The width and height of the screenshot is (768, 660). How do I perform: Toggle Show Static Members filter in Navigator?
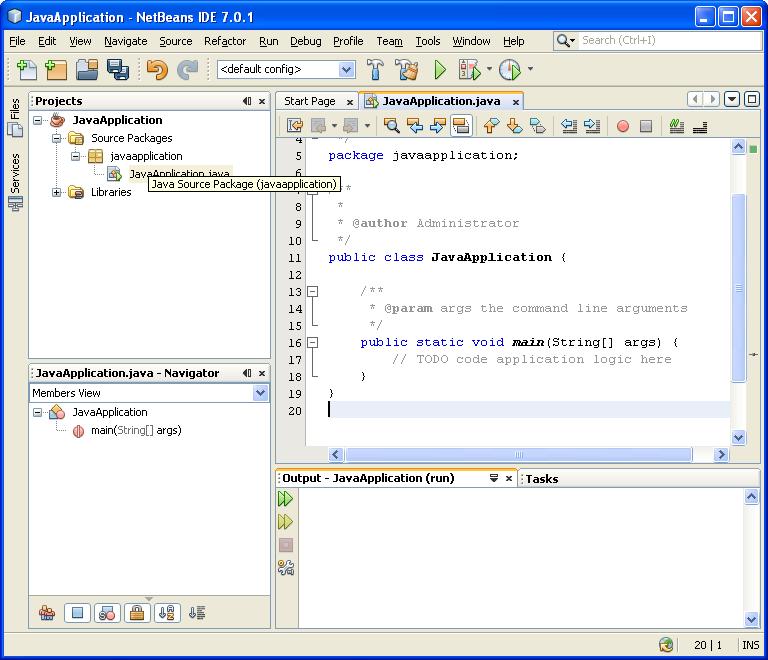pos(107,613)
